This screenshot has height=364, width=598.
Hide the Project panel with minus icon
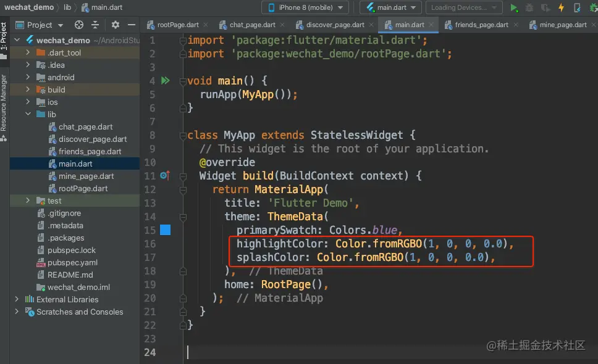click(x=132, y=25)
